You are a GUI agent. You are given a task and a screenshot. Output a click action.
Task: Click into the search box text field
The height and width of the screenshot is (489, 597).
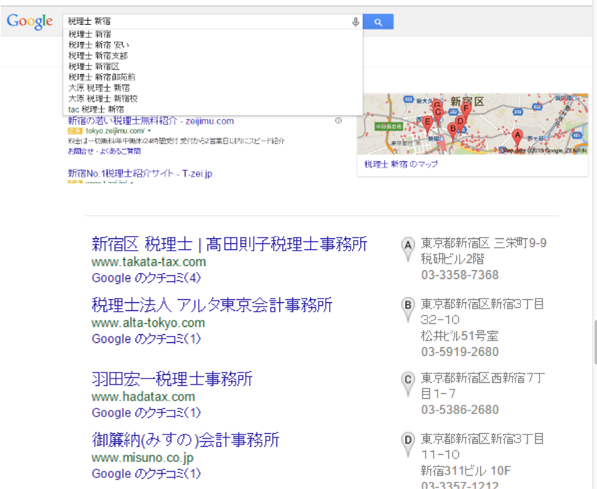coord(208,22)
